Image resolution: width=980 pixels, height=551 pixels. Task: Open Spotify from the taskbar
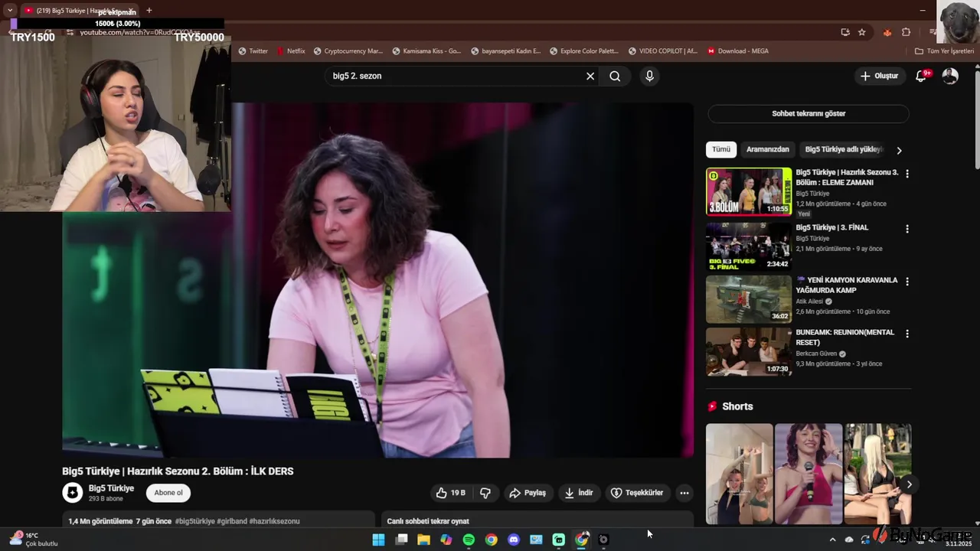(469, 540)
